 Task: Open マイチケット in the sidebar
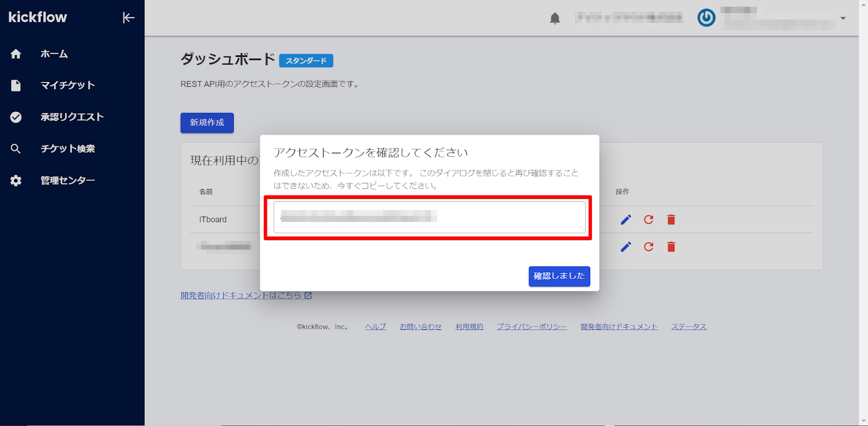click(67, 85)
